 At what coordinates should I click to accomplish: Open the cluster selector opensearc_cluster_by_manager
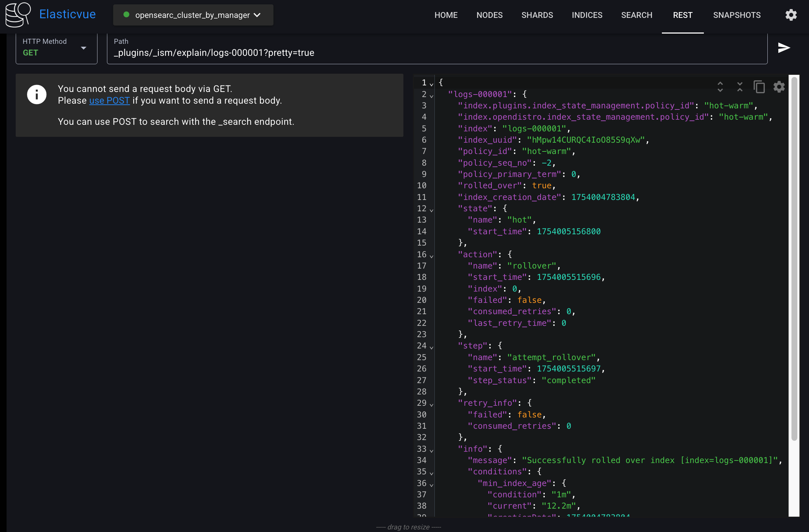pyautogui.click(x=193, y=15)
